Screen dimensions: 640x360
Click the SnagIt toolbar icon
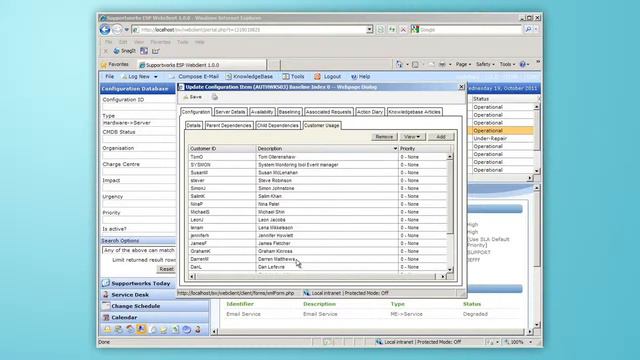click(116, 51)
